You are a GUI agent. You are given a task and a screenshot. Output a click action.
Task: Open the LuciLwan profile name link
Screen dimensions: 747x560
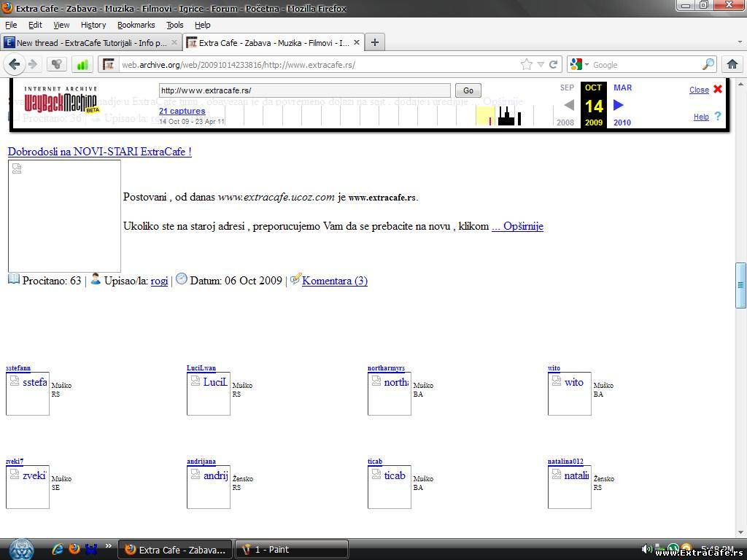tap(201, 367)
